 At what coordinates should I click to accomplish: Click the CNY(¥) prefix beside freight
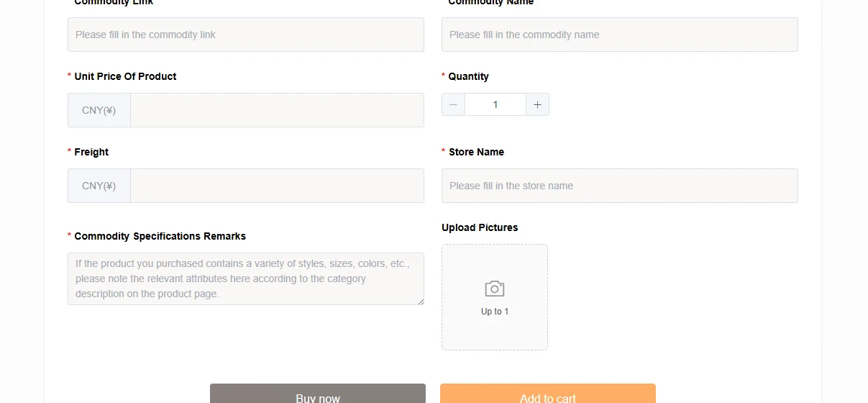(x=99, y=186)
